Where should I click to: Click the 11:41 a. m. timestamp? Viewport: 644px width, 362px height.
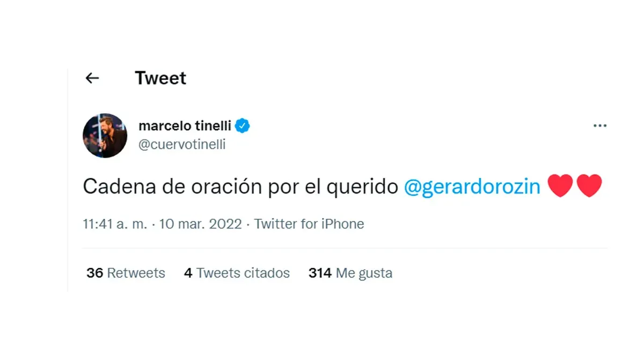(x=115, y=224)
